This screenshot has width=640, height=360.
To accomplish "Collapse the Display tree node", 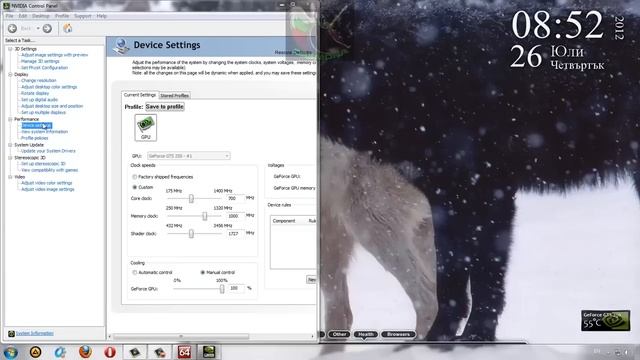I will 10,74.
